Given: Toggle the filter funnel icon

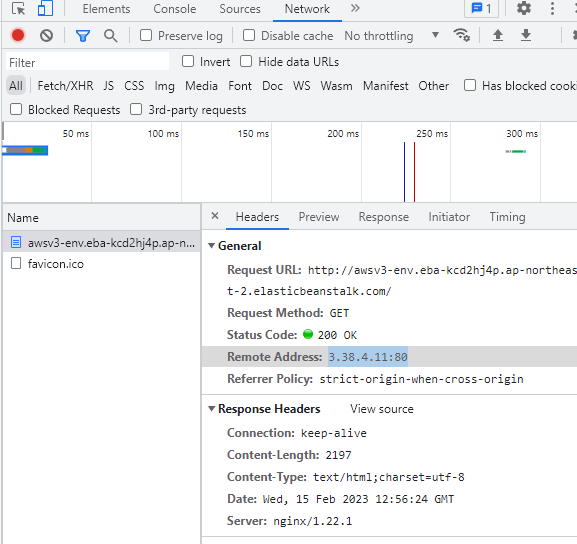Looking at the screenshot, I should pyautogui.click(x=83, y=36).
